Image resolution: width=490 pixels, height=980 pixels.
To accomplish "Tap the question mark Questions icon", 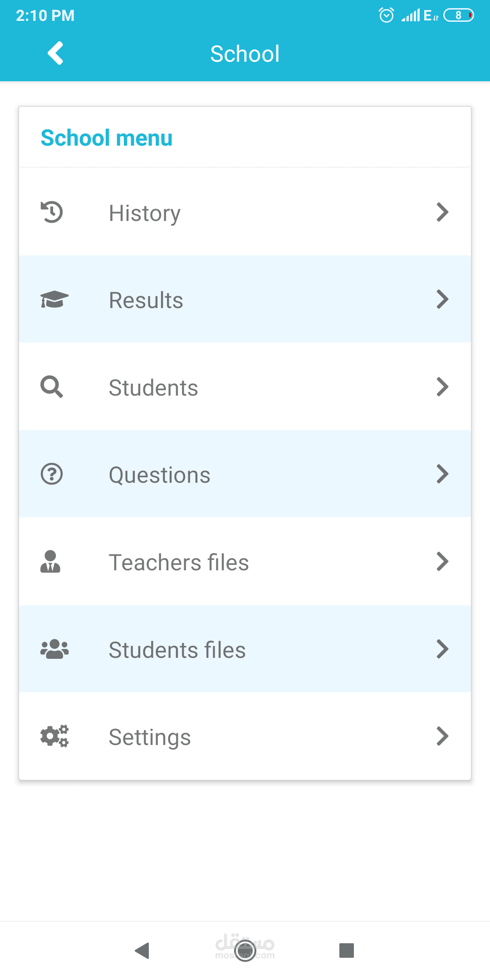I will coord(52,474).
